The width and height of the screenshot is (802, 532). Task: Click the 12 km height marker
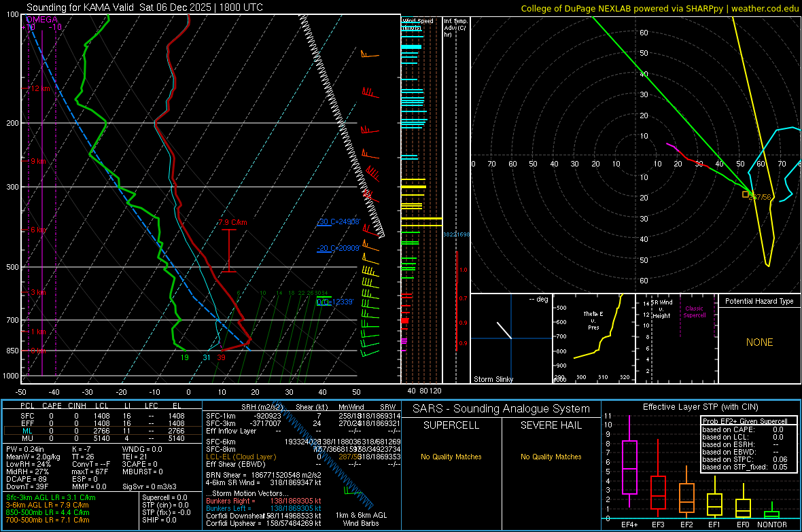pos(40,88)
